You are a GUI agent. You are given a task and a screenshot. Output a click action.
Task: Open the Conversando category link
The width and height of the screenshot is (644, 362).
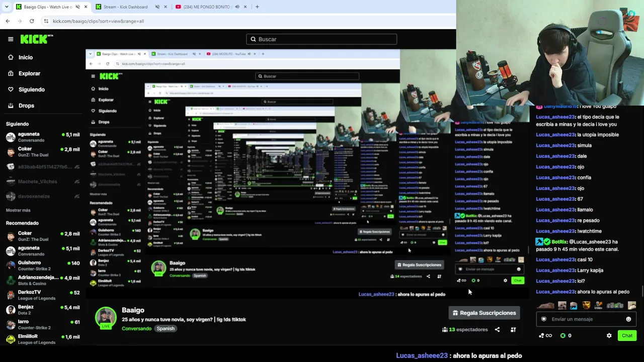(x=136, y=329)
